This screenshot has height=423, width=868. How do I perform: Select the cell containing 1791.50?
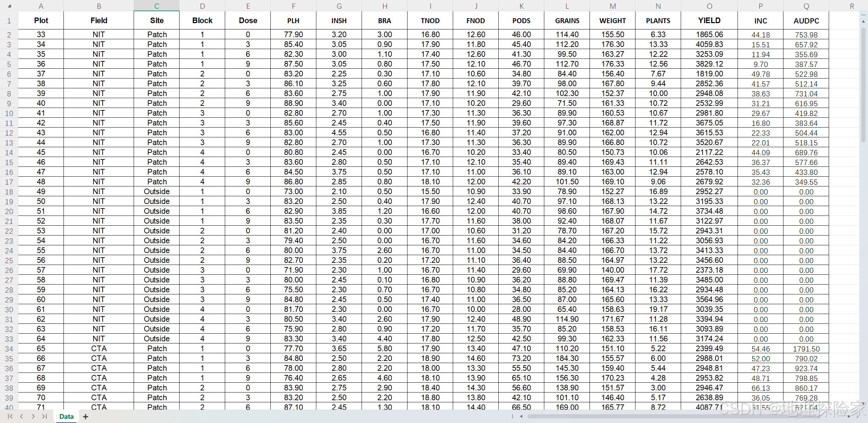click(x=806, y=349)
